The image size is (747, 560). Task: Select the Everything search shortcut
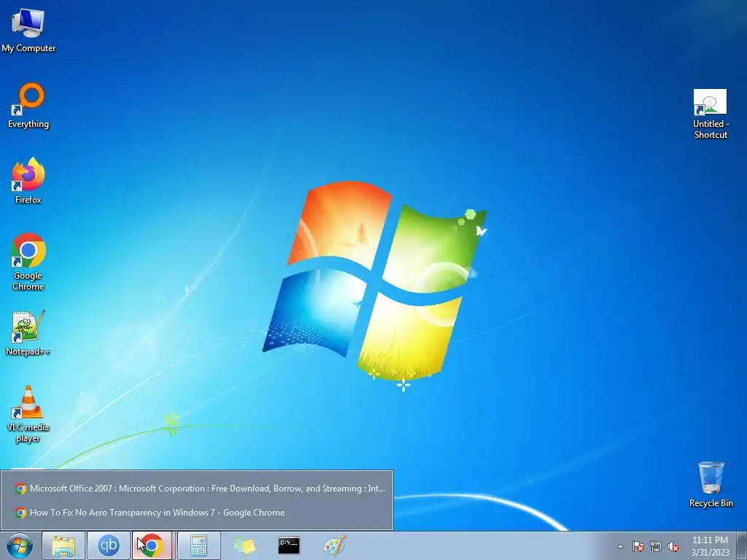28,106
